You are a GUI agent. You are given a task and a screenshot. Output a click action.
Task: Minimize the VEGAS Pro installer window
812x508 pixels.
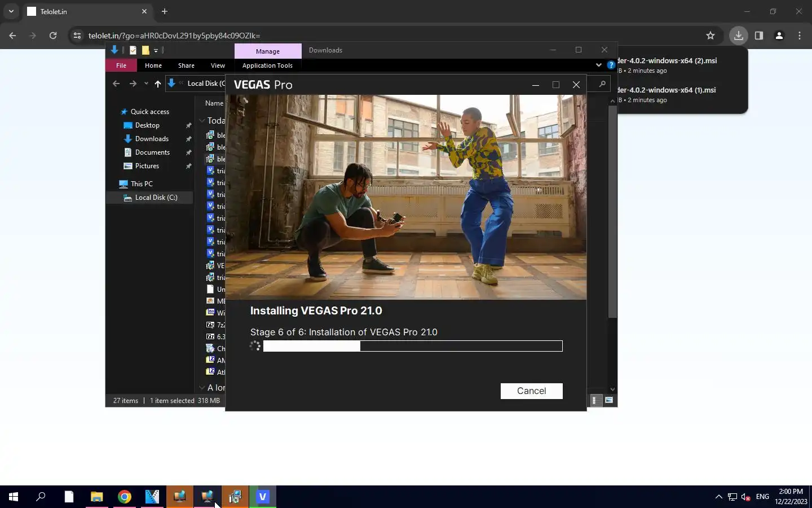point(536,85)
